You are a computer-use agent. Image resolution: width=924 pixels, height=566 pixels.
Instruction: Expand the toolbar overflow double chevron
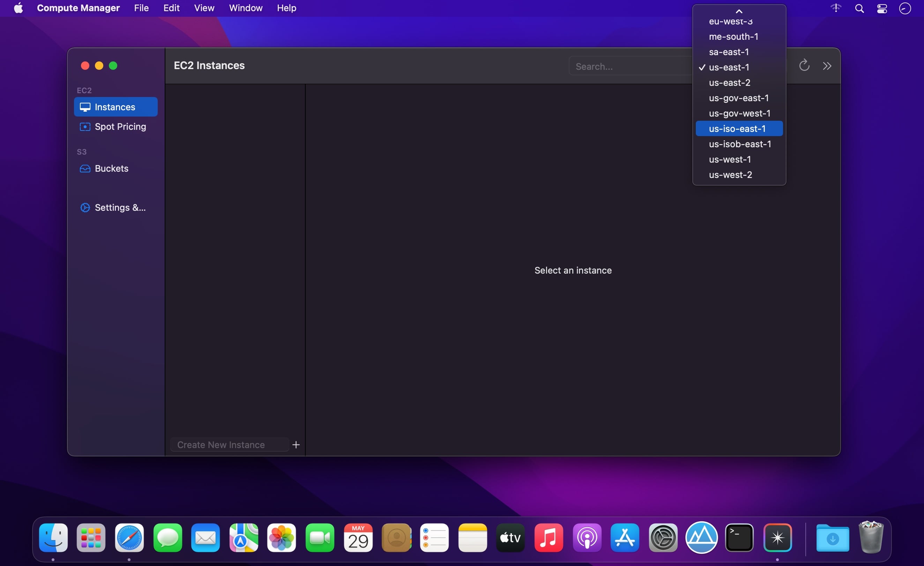click(827, 66)
